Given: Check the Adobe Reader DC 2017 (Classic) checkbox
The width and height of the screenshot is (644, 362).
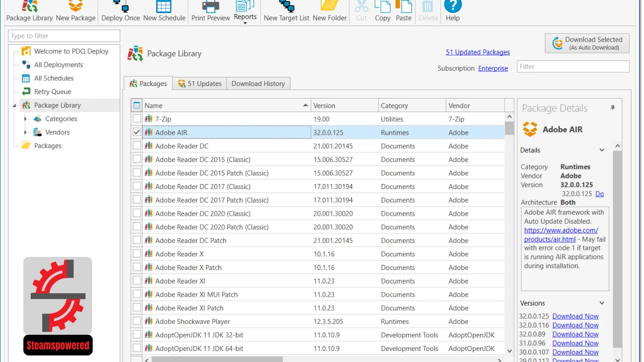Looking at the screenshot, I should 137,187.
